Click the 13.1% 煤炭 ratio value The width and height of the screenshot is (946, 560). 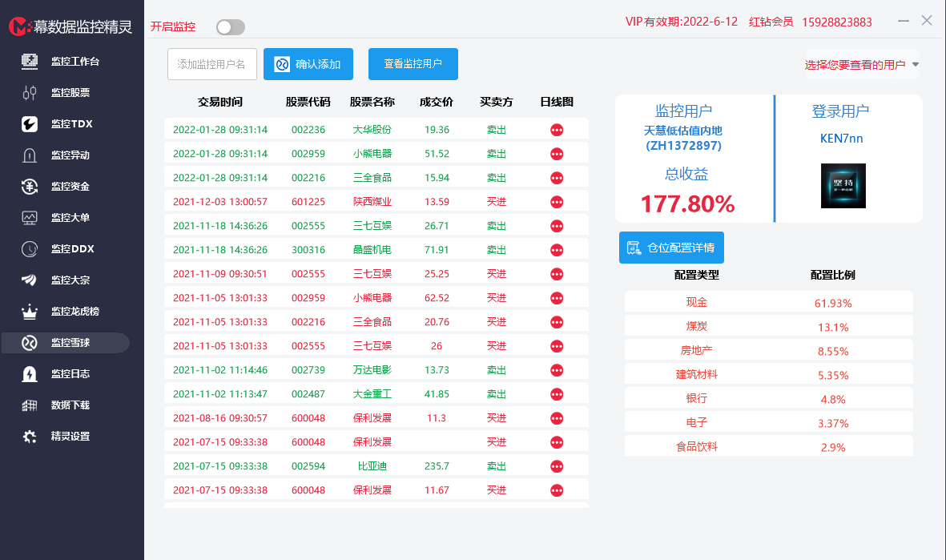(833, 328)
